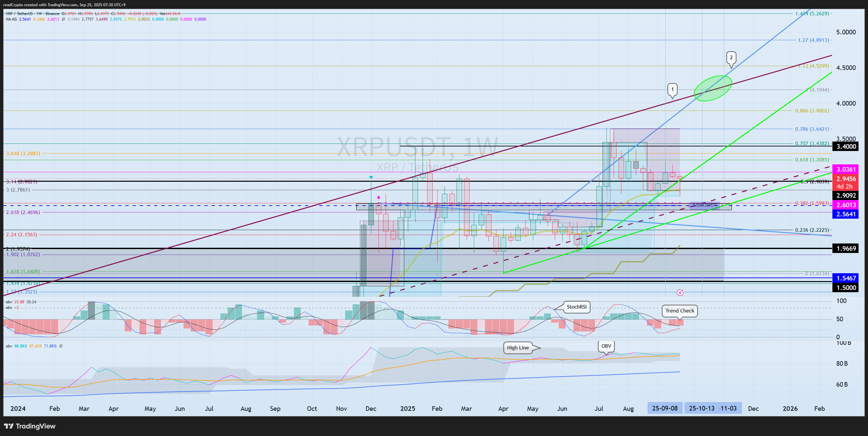Image resolution: width=868 pixels, height=436 pixels.
Task: Click the 0.886 (3.9002) Fibonacci label
Action: [x=812, y=110]
